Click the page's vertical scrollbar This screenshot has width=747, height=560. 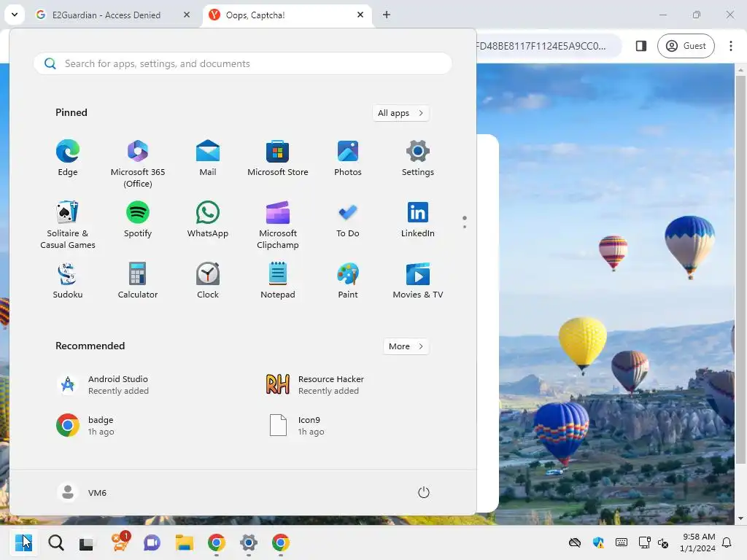click(x=740, y=269)
